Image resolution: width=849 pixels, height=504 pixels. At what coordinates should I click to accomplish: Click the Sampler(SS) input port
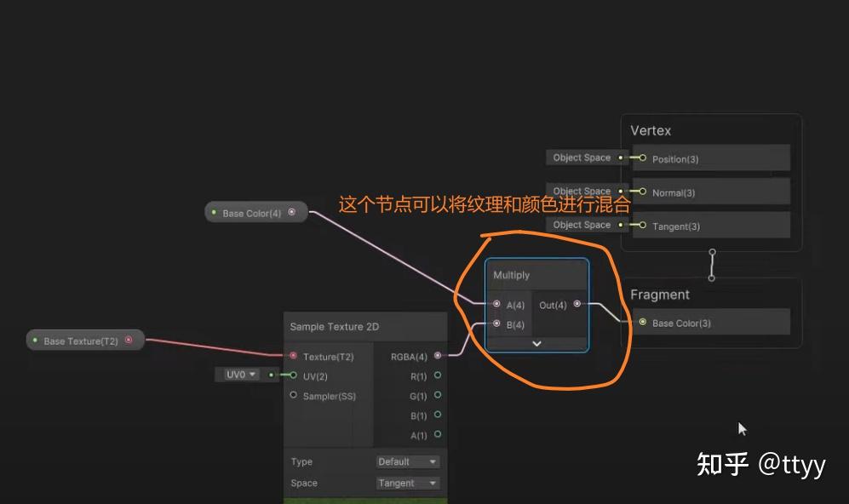[292, 395]
